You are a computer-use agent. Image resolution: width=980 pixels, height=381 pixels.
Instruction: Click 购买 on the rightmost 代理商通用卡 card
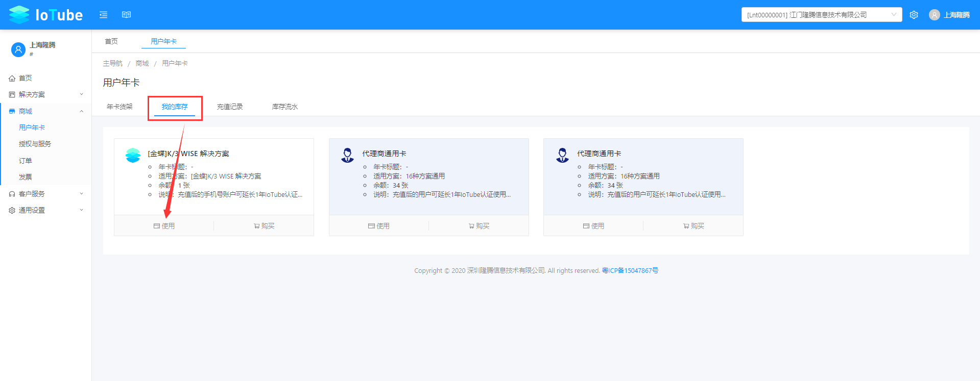point(694,226)
